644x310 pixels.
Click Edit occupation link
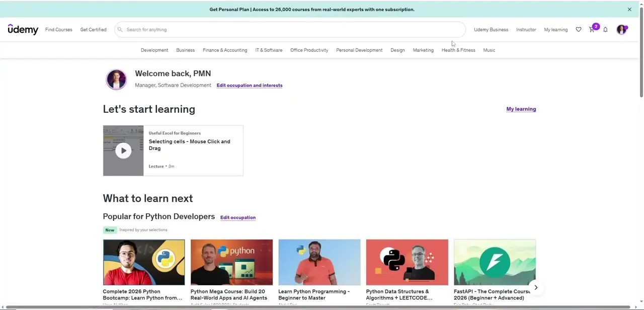click(x=238, y=217)
